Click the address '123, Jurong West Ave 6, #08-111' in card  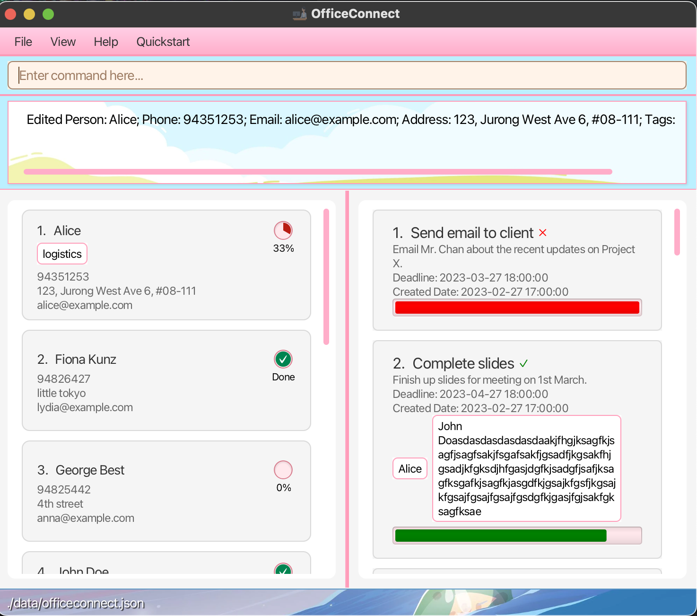pyautogui.click(x=116, y=291)
